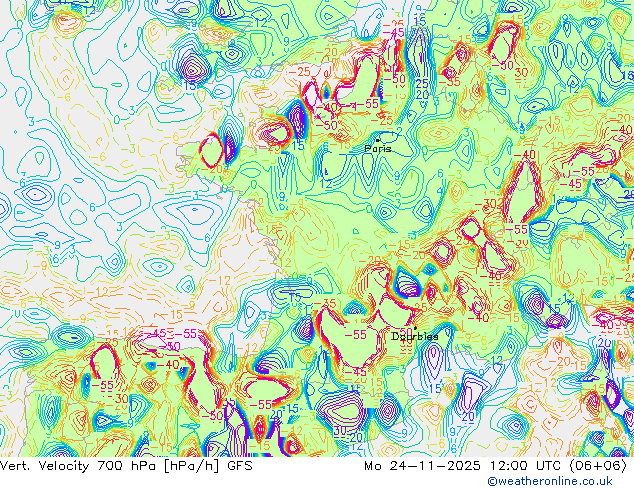634x490 pixels.
Task: Click the 'Mo 24-11-2025 12:00 UTC (06+06)' date text
Action: coord(495,466)
